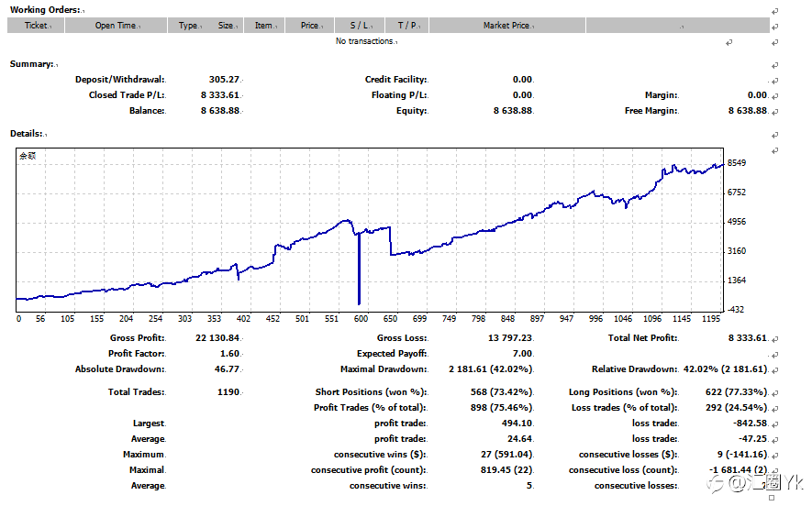This screenshot has height=517, width=812.
Task: Select the Gross Profit value 22 130.84
Action: coord(217,338)
